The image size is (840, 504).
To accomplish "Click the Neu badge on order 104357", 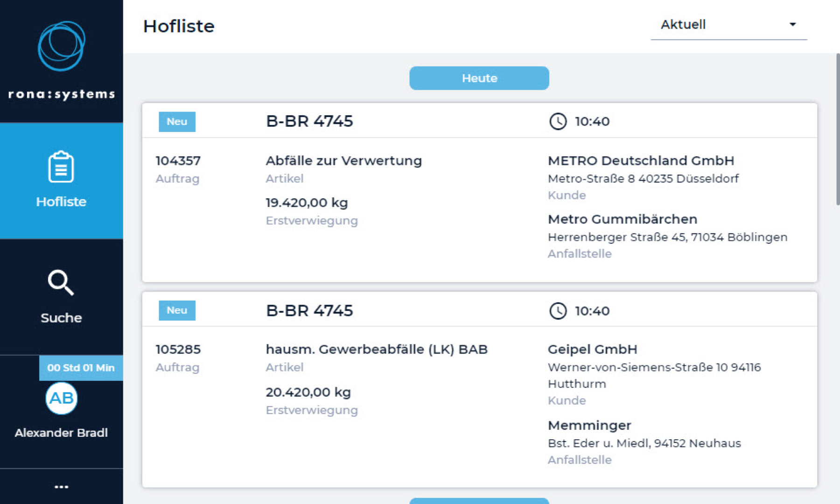I will tap(177, 121).
